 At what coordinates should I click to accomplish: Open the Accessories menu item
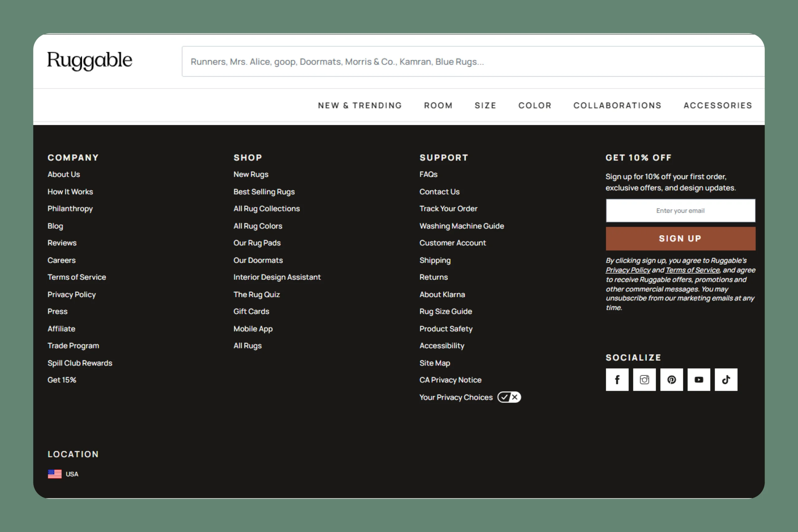point(718,106)
